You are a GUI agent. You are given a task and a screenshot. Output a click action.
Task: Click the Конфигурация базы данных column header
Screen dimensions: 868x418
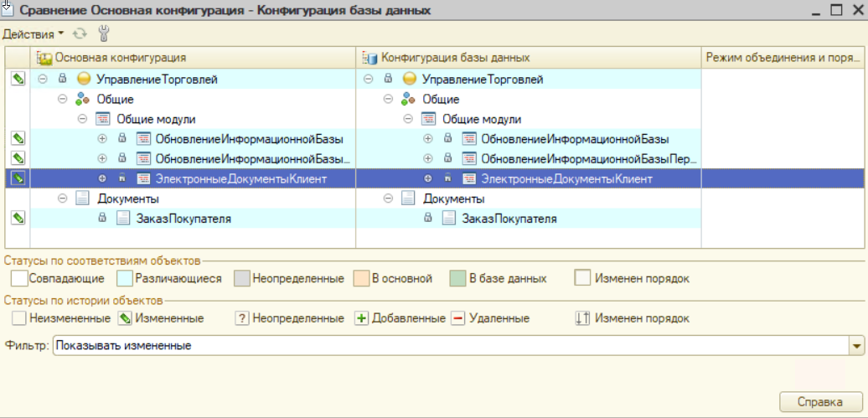455,58
